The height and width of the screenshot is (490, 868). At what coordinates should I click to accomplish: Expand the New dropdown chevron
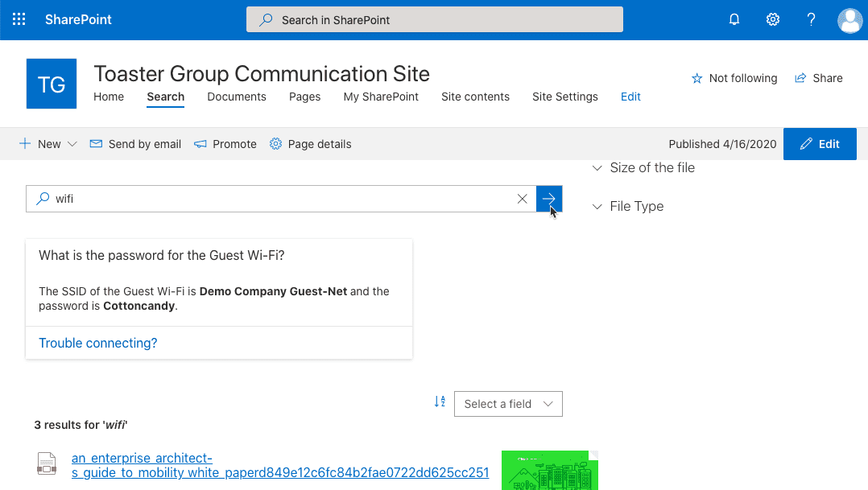point(72,144)
